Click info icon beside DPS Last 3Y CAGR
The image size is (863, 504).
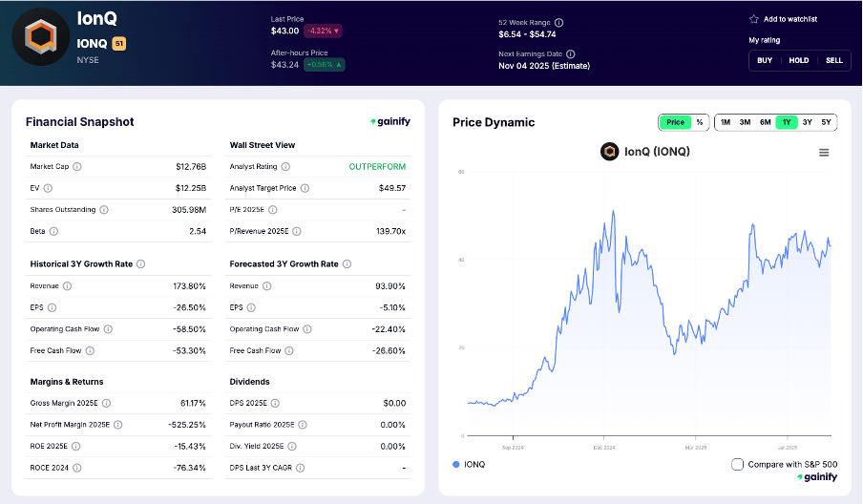click(301, 468)
